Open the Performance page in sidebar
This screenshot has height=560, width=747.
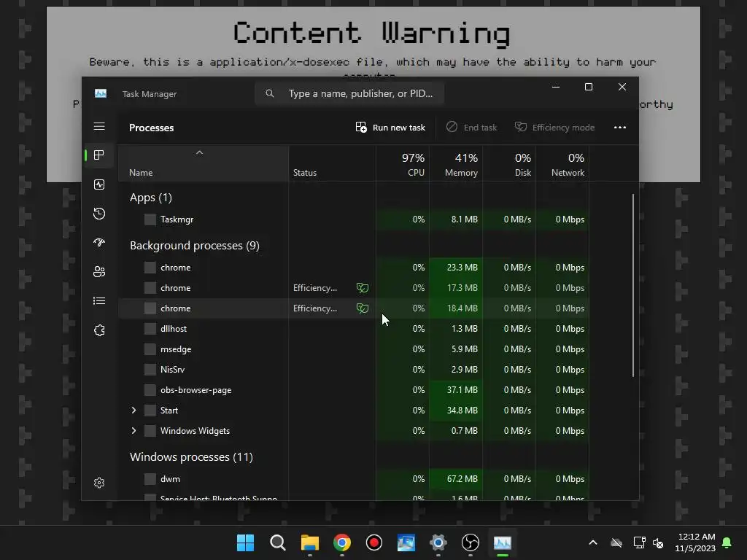tap(99, 184)
